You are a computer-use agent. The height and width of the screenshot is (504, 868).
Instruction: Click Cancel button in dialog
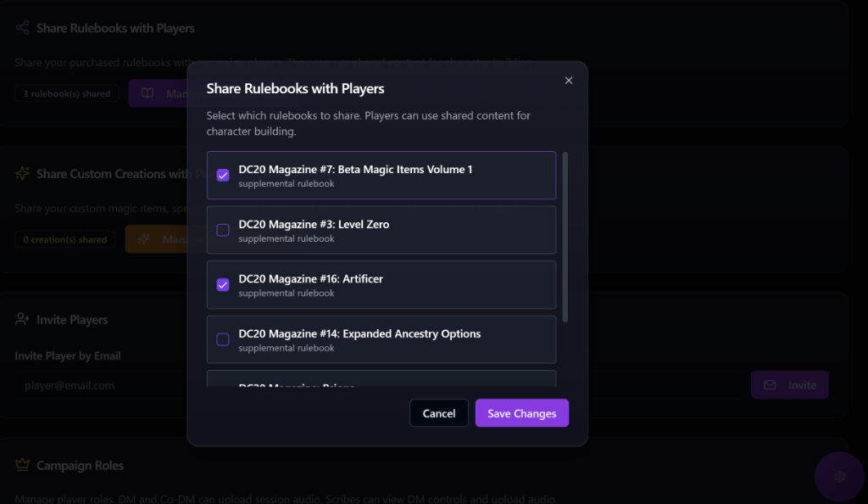click(439, 413)
